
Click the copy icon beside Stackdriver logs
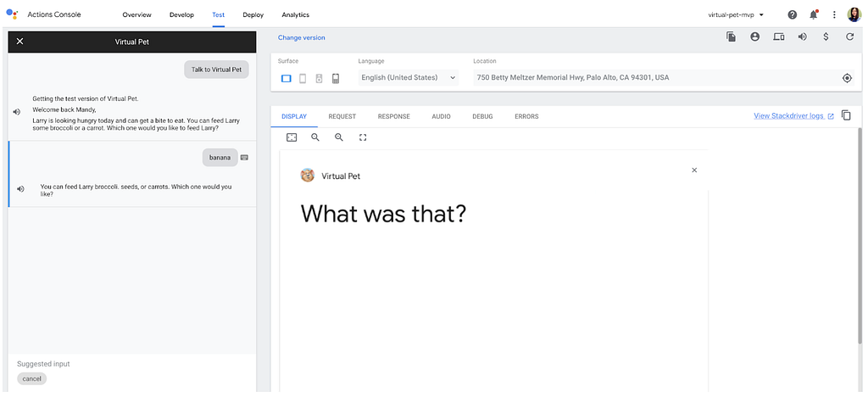coord(846,115)
